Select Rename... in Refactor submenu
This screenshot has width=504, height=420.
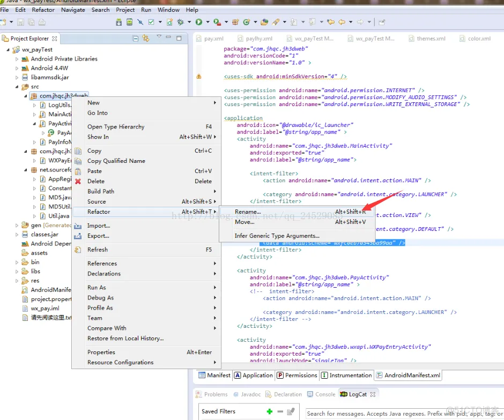point(297,212)
